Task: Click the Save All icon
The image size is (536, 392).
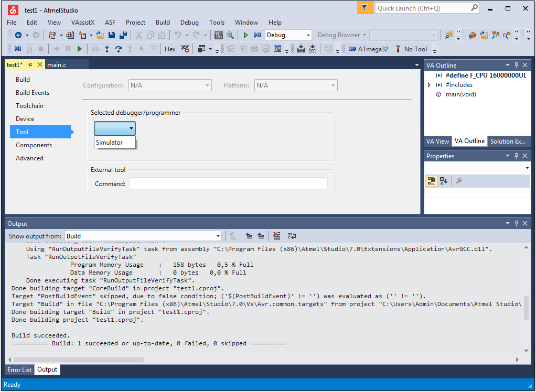Action: pyautogui.click(x=123, y=35)
